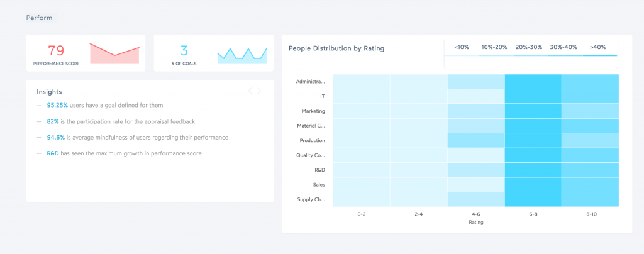Open the R&D link in Insights
This screenshot has height=254, width=644.
point(53,153)
